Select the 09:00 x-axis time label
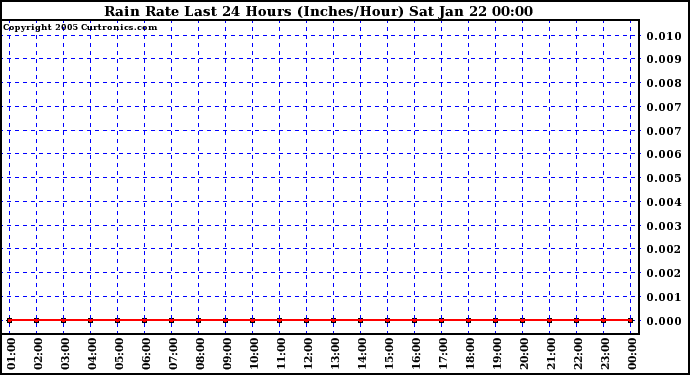The width and height of the screenshot is (690, 375). coord(228,354)
